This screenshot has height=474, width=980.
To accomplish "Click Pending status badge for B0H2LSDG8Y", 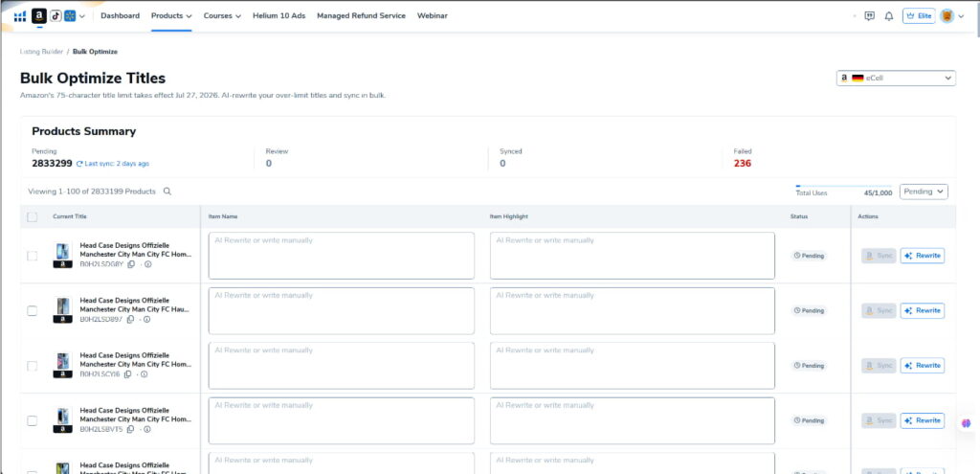I will click(x=809, y=256).
